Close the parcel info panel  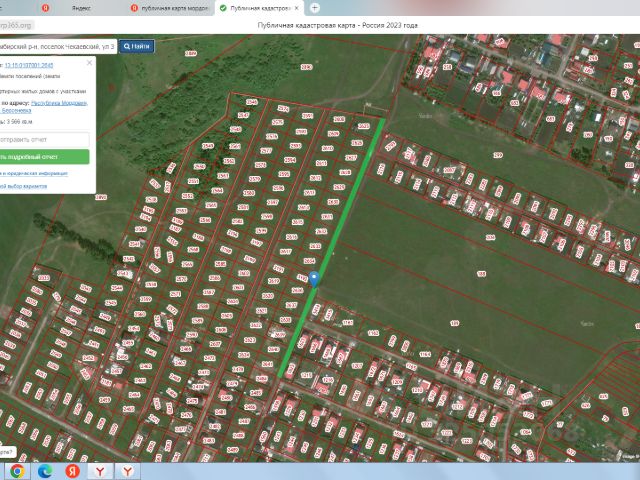pyautogui.click(x=91, y=61)
